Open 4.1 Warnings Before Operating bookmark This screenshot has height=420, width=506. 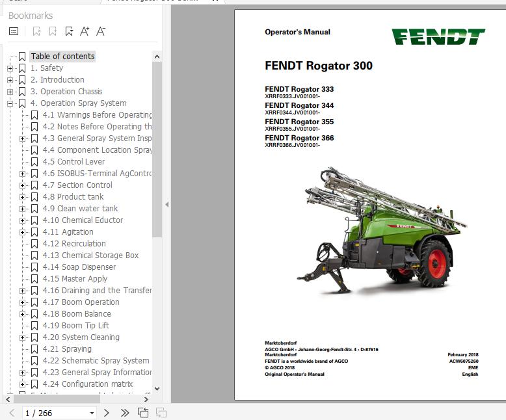[97, 115]
